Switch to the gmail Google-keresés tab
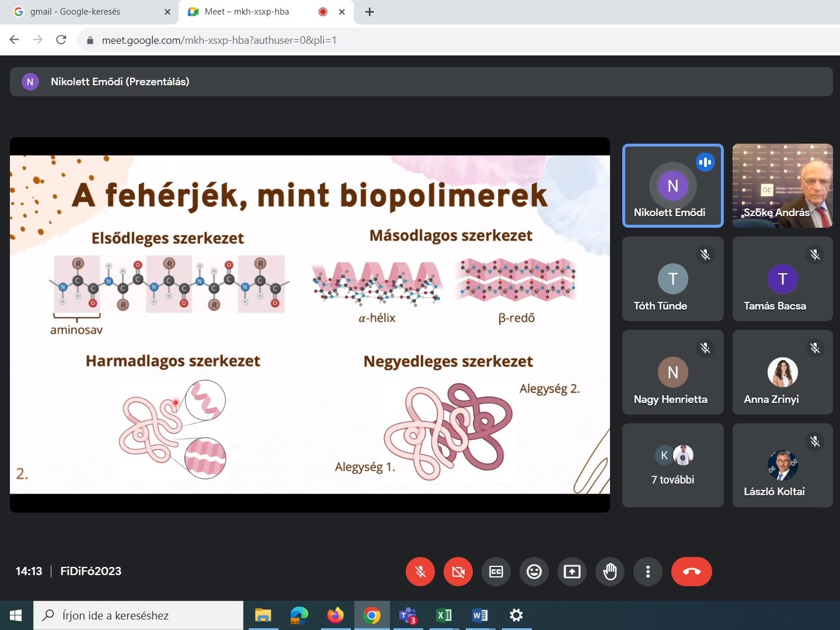 pyautogui.click(x=88, y=12)
